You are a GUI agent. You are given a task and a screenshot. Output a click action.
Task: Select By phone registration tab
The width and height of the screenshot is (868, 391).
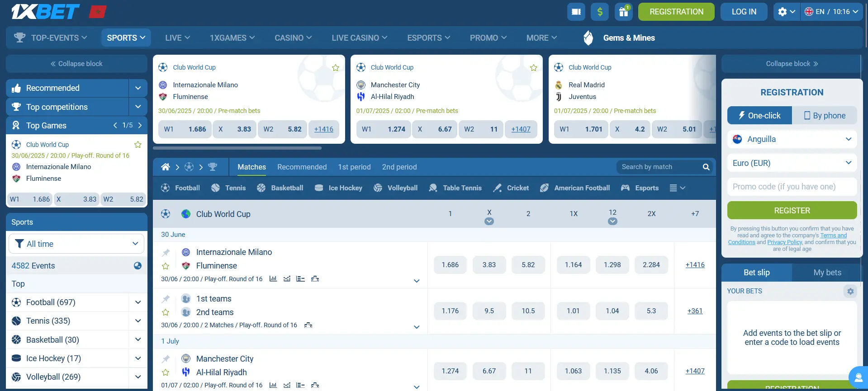(825, 115)
